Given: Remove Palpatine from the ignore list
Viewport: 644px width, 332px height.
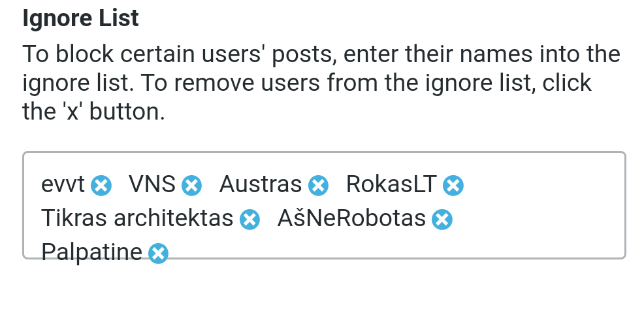Looking at the screenshot, I should [x=158, y=253].
